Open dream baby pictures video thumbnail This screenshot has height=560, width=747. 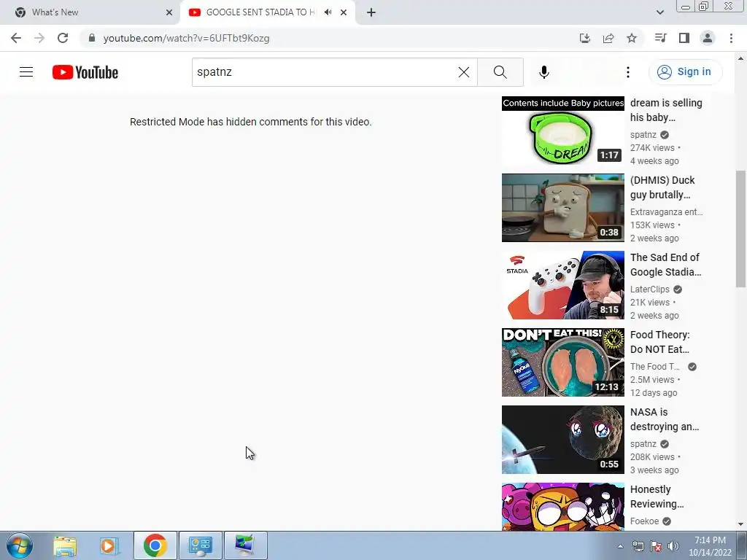pyautogui.click(x=562, y=131)
